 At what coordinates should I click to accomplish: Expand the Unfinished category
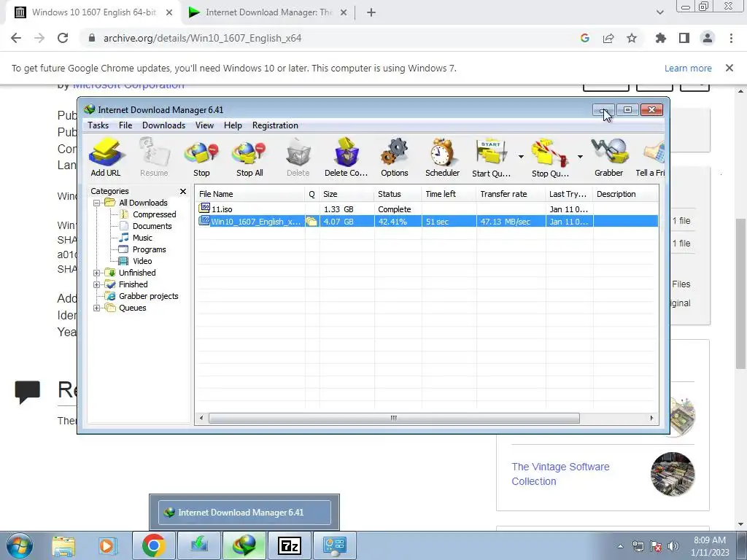tap(97, 273)
